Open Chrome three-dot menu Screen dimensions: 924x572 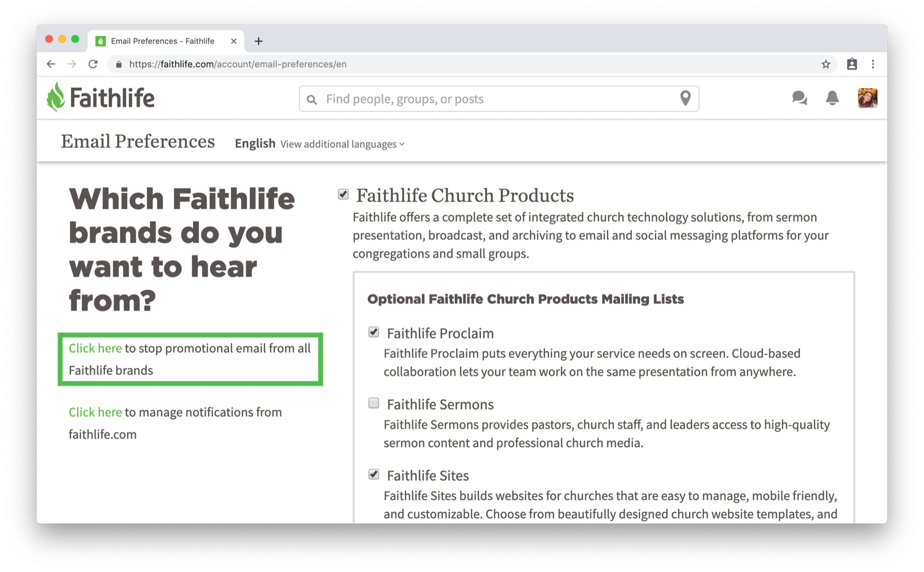(873, 64)
